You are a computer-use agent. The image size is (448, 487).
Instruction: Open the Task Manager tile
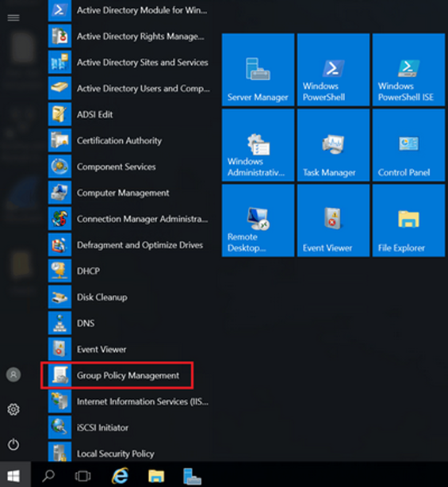point(333,145)
